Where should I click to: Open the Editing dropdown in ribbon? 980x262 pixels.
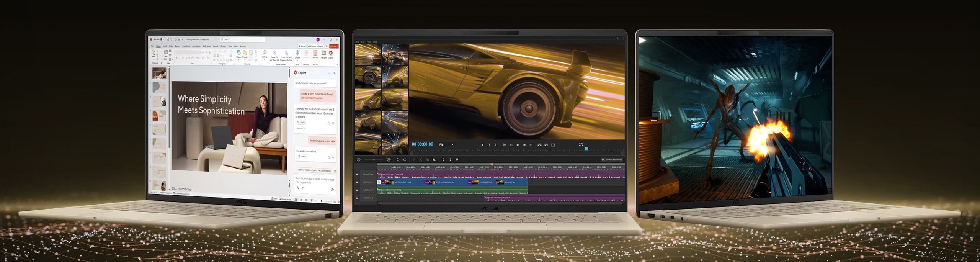(x=265, y=54)
